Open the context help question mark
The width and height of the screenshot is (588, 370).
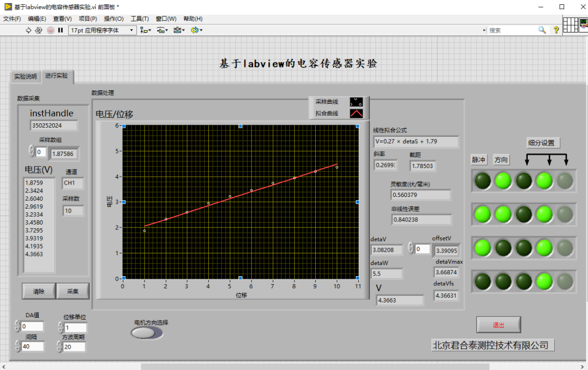[556, 29]
